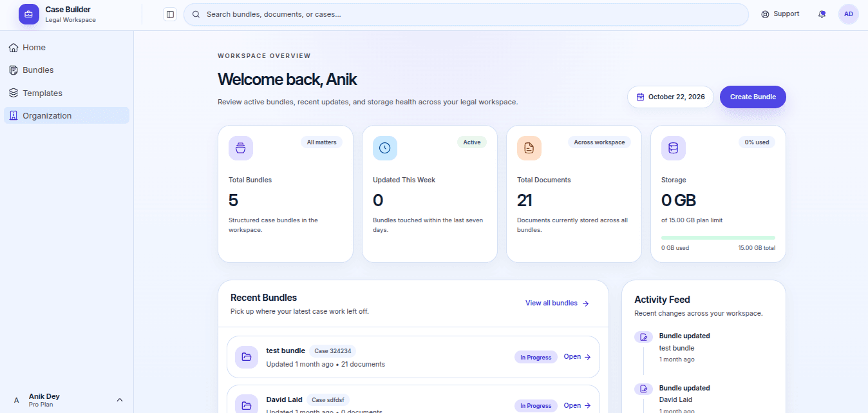Click the David Laid folder icon
The image size is (868, 413).
[x=247, y=405]
